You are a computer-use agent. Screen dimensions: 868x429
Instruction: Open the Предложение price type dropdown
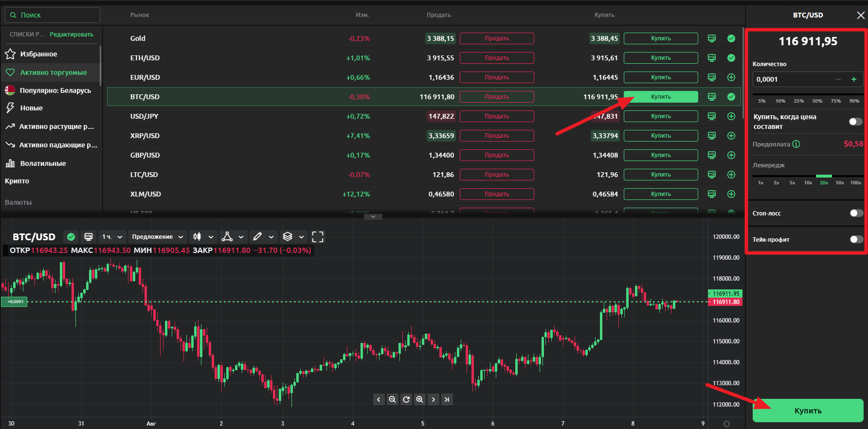pos(158,237)
